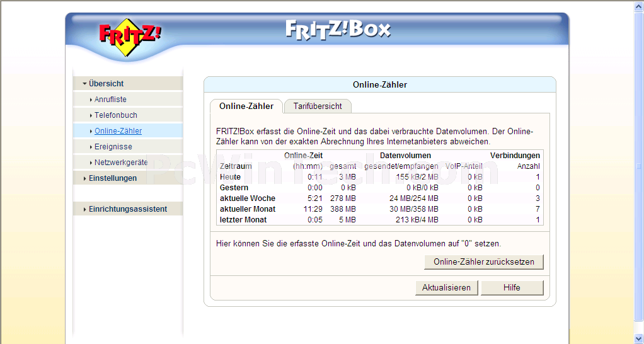Click the FRITZ!Box header title

(338, 30)
